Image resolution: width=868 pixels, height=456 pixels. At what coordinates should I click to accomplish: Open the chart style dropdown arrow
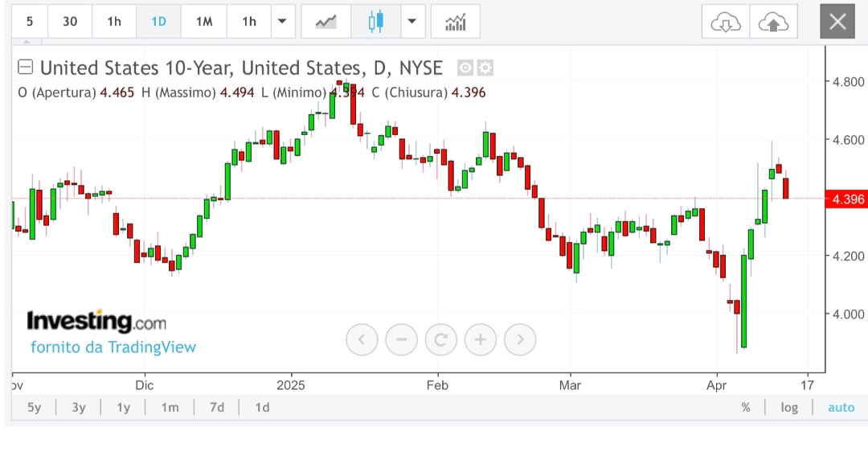pyautogui.click(x=411, y=22)
